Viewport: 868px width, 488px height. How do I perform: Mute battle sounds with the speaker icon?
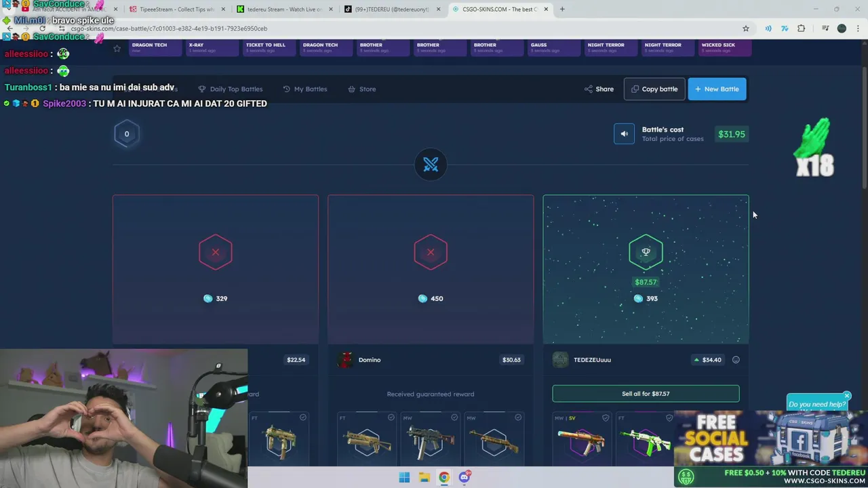(624, 134)
